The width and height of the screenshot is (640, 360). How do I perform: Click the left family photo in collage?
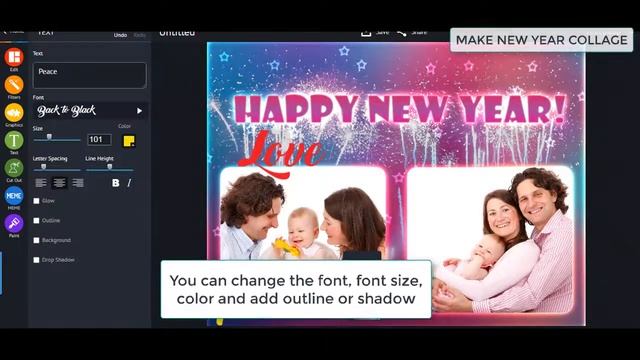tap(303, 213)
